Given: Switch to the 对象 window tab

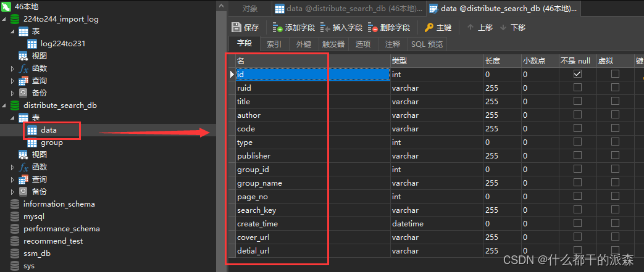Looking at the screenshot, I should (250, 8).
